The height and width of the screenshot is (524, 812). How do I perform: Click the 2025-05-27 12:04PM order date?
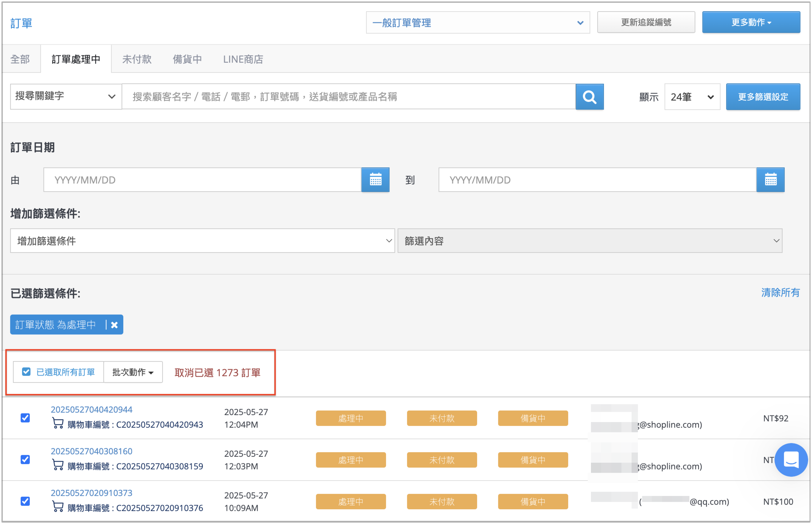(246, 418)
